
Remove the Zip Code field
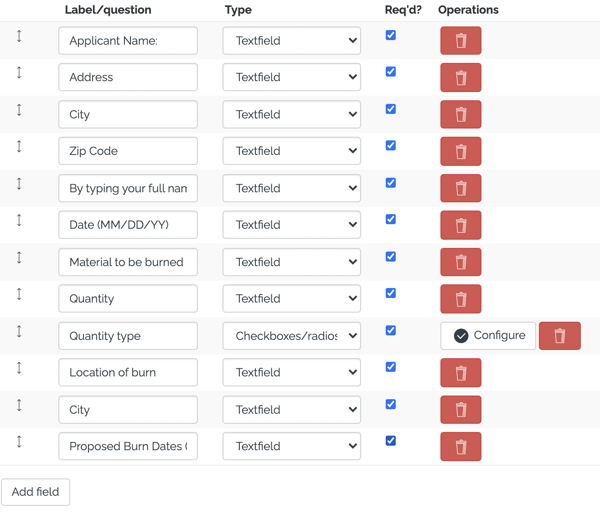click(460, 151)
